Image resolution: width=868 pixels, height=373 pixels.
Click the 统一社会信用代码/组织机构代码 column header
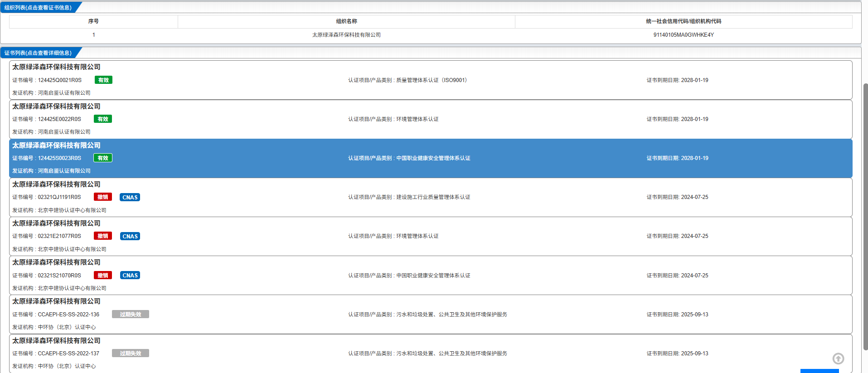[684, 21]
